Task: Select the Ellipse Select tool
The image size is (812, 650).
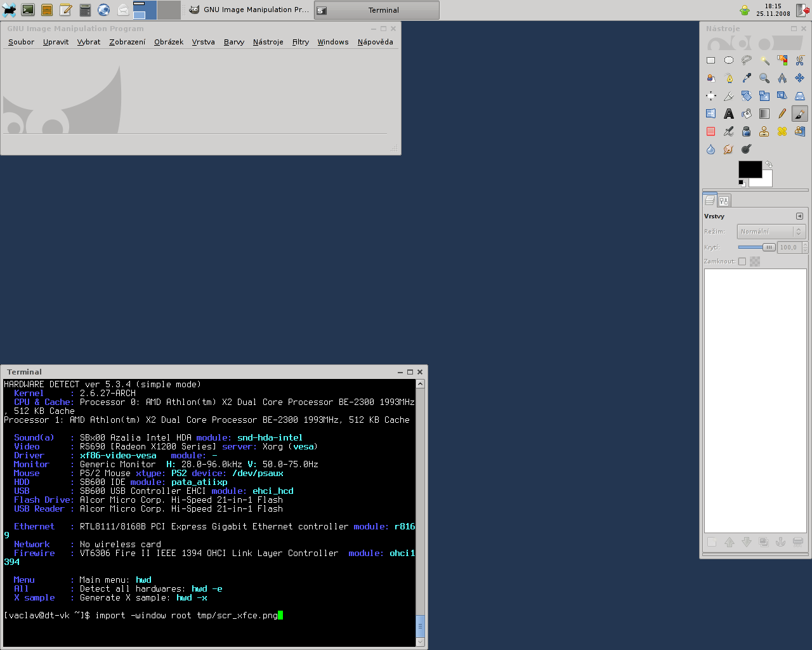Action: click(x=729, y=60)
